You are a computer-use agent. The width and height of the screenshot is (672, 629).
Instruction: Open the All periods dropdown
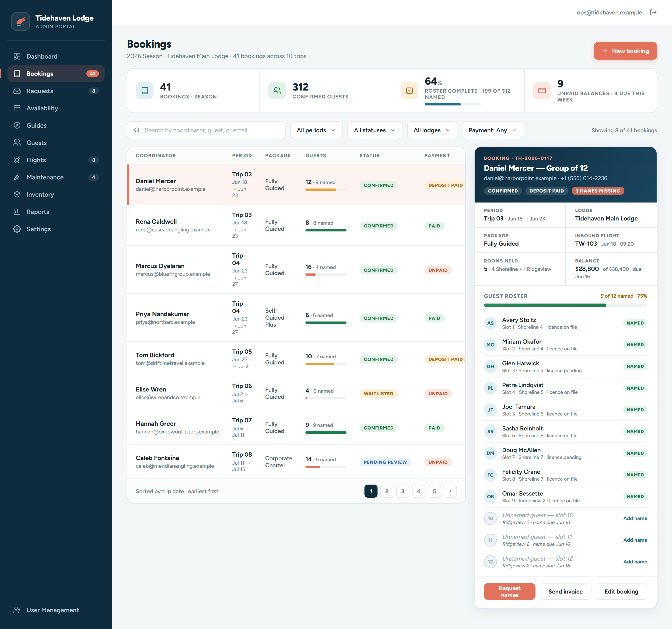tap(316, 130)
